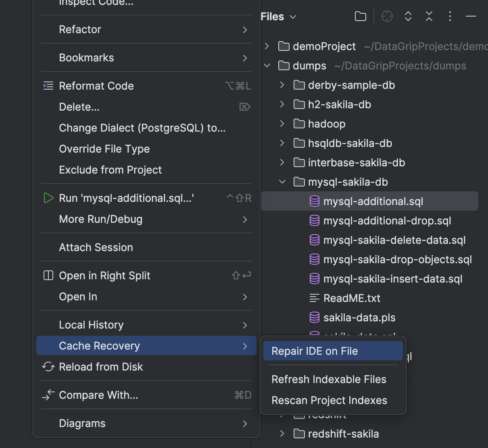
Task: Click the Locate Opened File crosshair icon
Action: click(387, 17)
